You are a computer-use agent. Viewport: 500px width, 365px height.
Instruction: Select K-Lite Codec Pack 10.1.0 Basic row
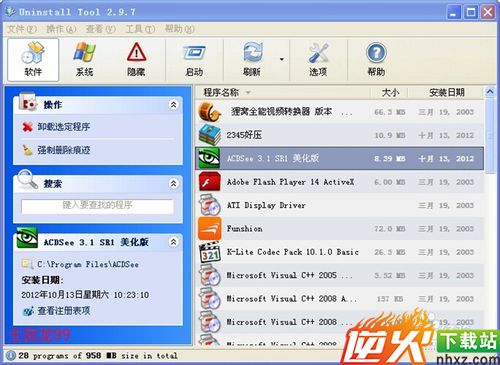coord(339,252)
